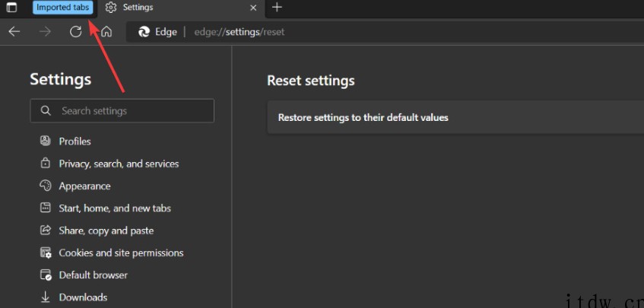Image resolution: width=644 pixels, height=308 pixels.
Task: Click the Profiles person icon
Action: pos(45,141)
